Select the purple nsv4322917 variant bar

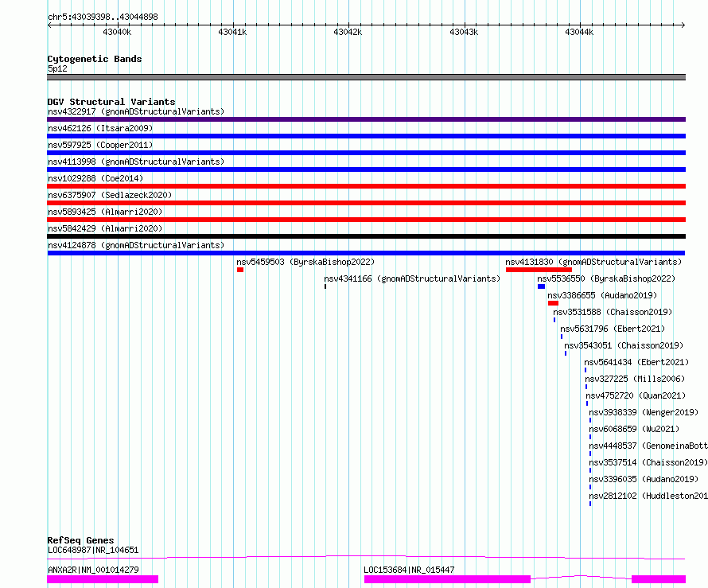(366, 119)
